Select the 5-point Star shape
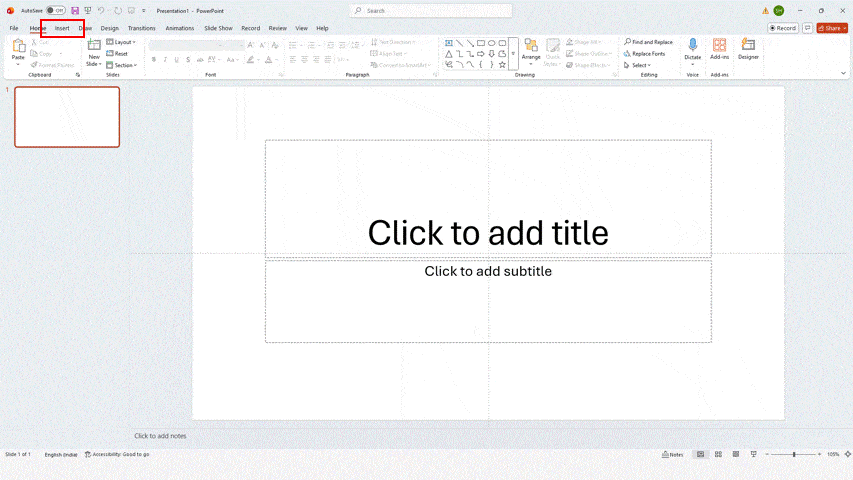Image resolution: width=853 pixels, height=480 pixels. click(502, 65)
